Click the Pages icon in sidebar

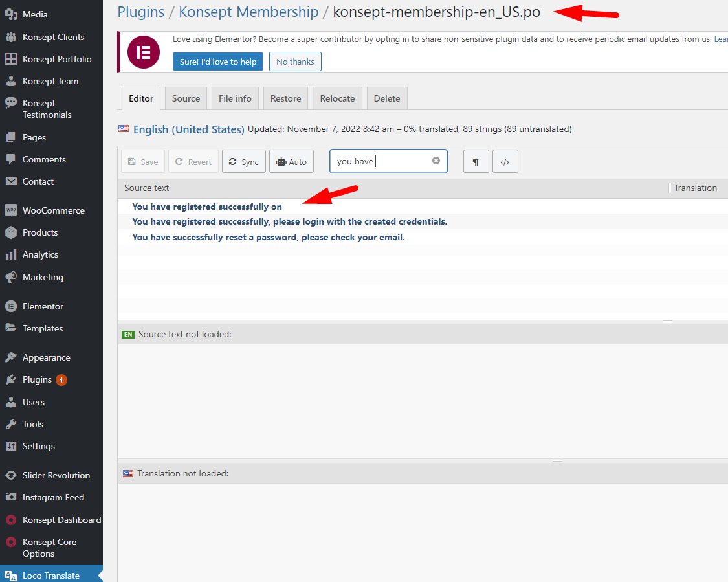point(11,137)
